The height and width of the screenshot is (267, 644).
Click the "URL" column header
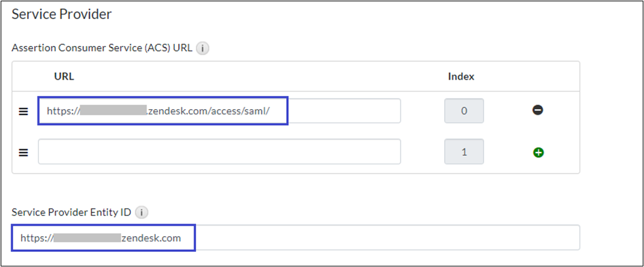tap(64, 76)
